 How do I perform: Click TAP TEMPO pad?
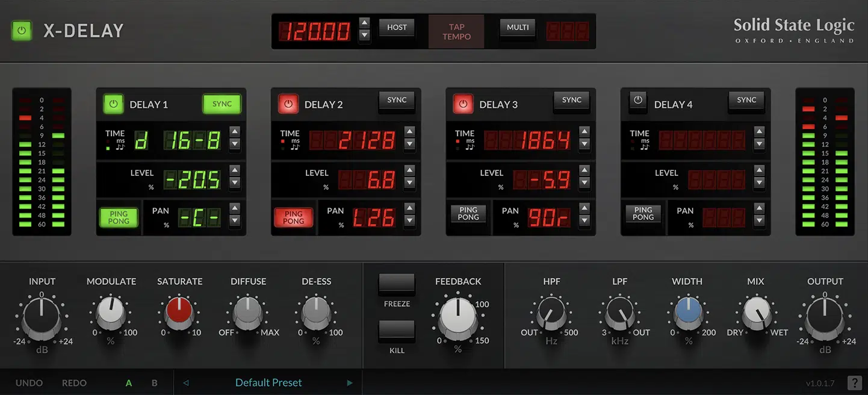click(x=456, y=32)
